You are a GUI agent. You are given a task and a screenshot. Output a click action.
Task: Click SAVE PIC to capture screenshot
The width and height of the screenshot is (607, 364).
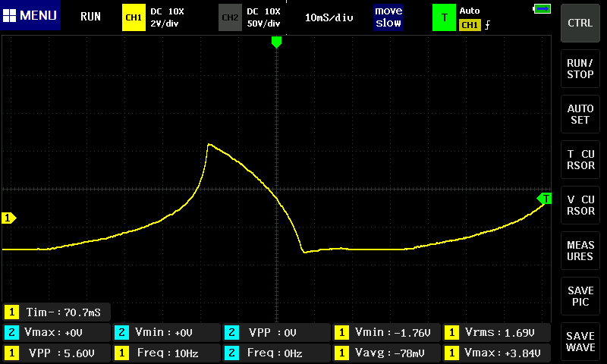[x=580, y=297]
